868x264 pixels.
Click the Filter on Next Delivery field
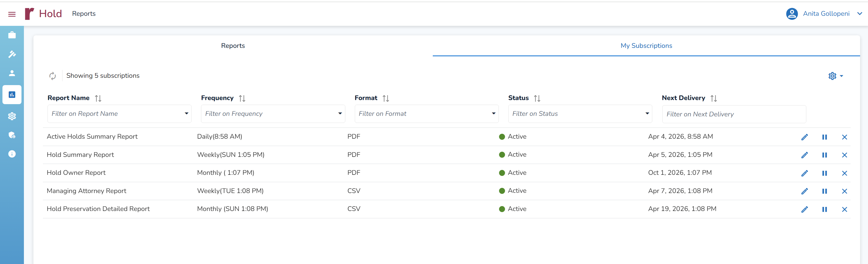734,114
